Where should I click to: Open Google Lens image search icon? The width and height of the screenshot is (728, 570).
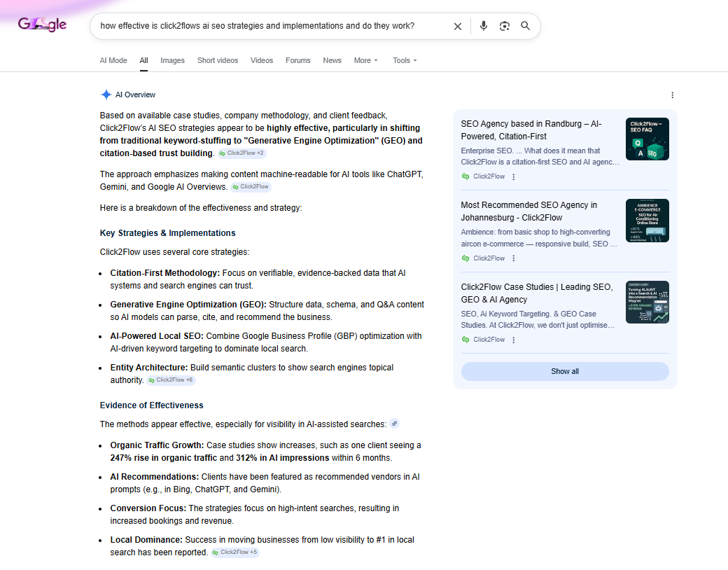pyautogui.click(x=504, y=27)
